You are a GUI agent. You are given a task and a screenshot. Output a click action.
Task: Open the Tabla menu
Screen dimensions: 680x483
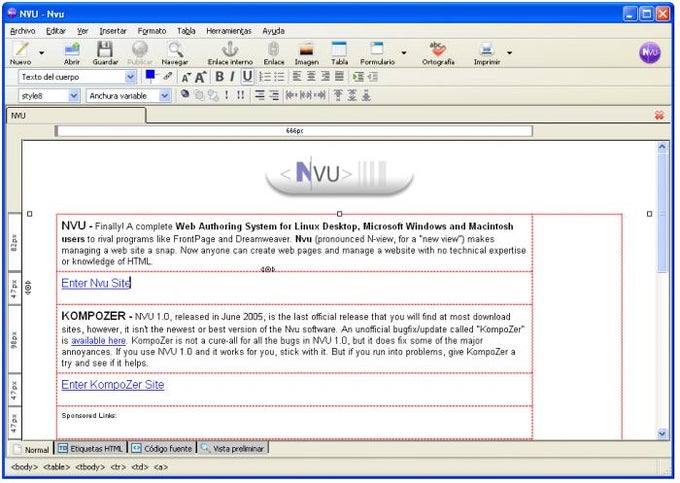(186, 31)
